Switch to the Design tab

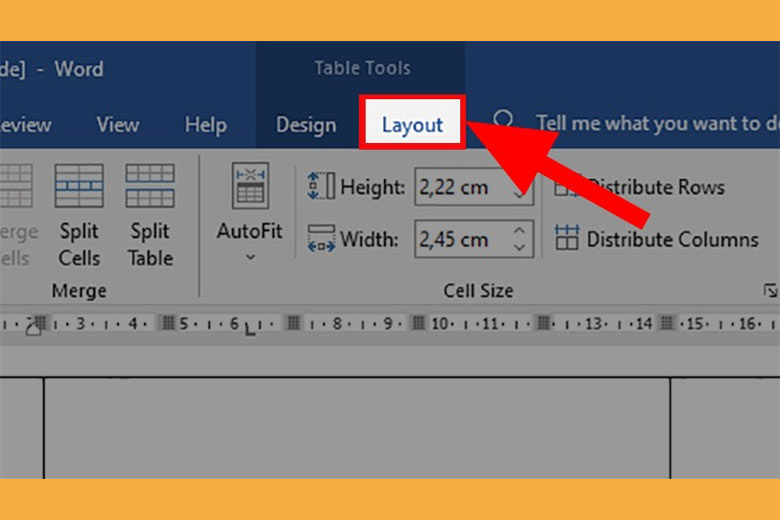(x=306, y=124)
